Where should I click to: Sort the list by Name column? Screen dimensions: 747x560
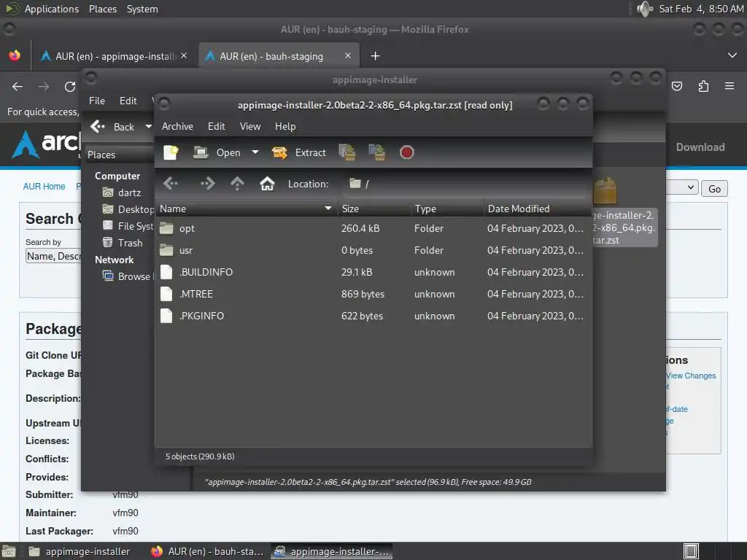point(247,209)
